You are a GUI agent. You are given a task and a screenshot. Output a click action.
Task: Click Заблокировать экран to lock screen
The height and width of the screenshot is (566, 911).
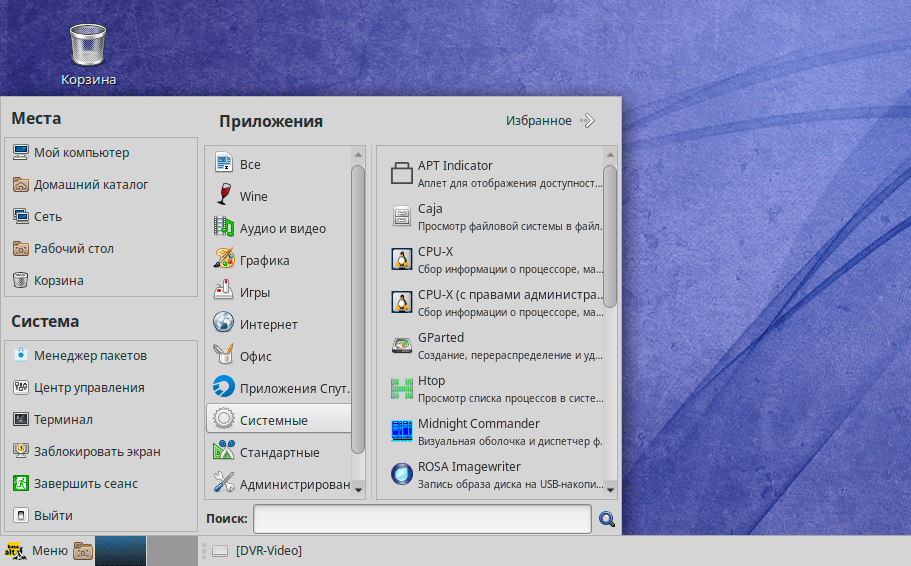pos(97,451)
